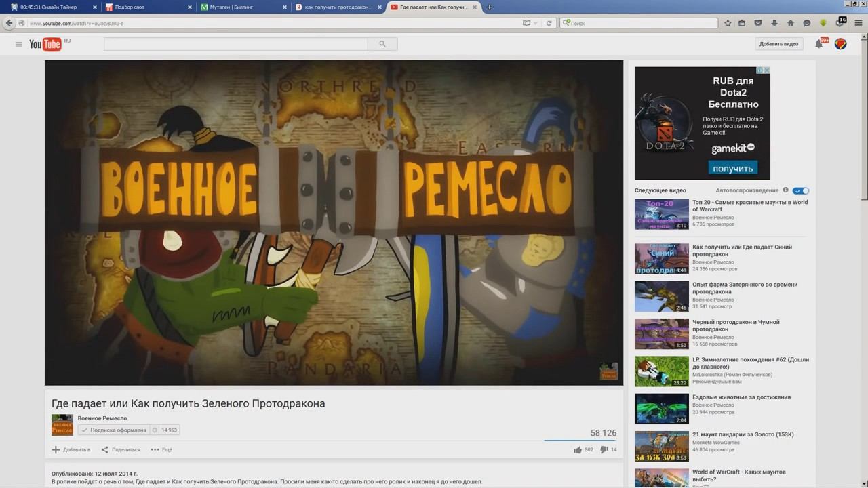Viewport: 868px width, 488px height.
Task: Open 'Ездовые животные за достижения' video link
Action: click(x=741, y=397)
